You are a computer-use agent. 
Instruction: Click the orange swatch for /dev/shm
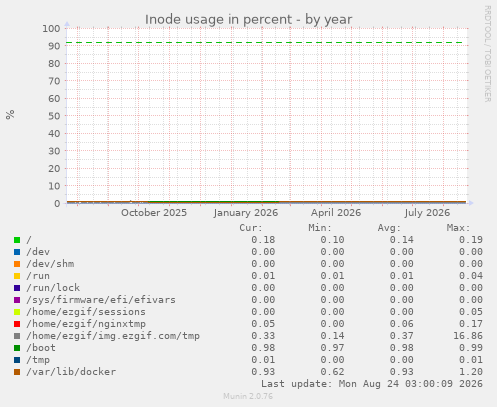click(17, 264)
